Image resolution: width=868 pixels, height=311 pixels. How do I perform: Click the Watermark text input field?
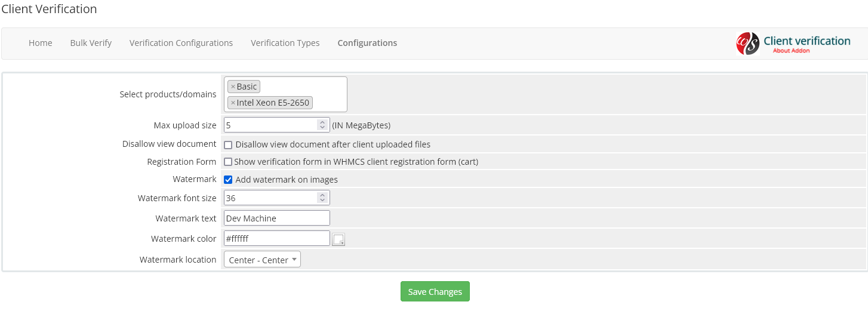(276, 218)
